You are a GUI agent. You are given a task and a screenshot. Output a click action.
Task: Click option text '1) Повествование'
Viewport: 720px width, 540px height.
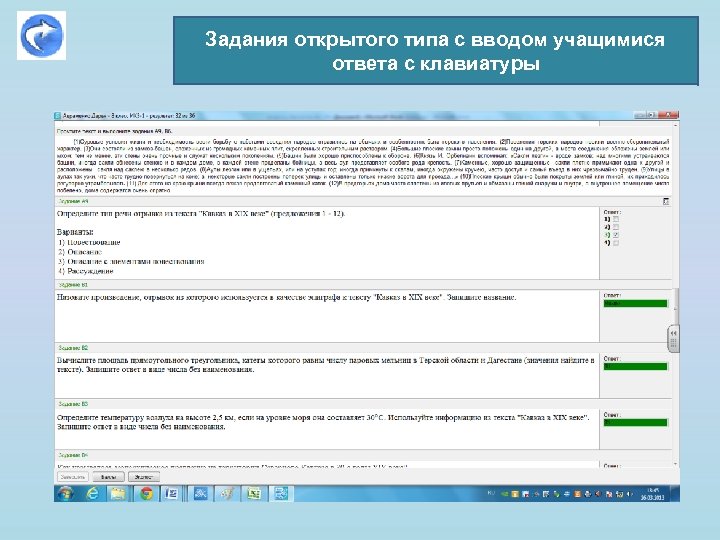click(x=89, y=242)
